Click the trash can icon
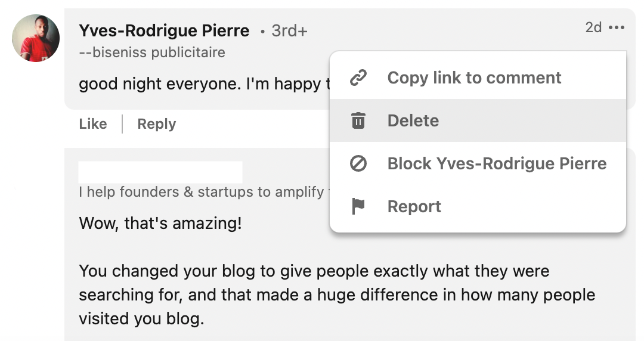Image resolution: width=644 pixels, height=341 pixels. click(358, 120)
